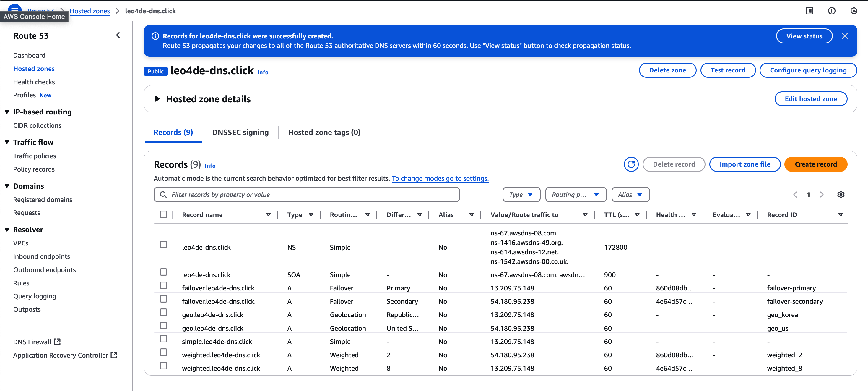Go to next page with right chevron

click(x=822, y=194)
